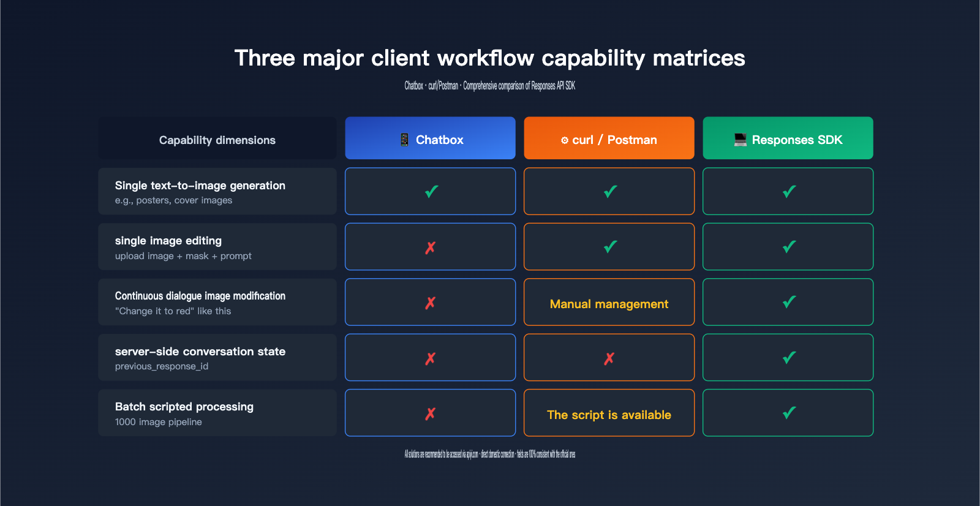
Task: Click the "single image editing" row label
Action: tap(168, 241)
